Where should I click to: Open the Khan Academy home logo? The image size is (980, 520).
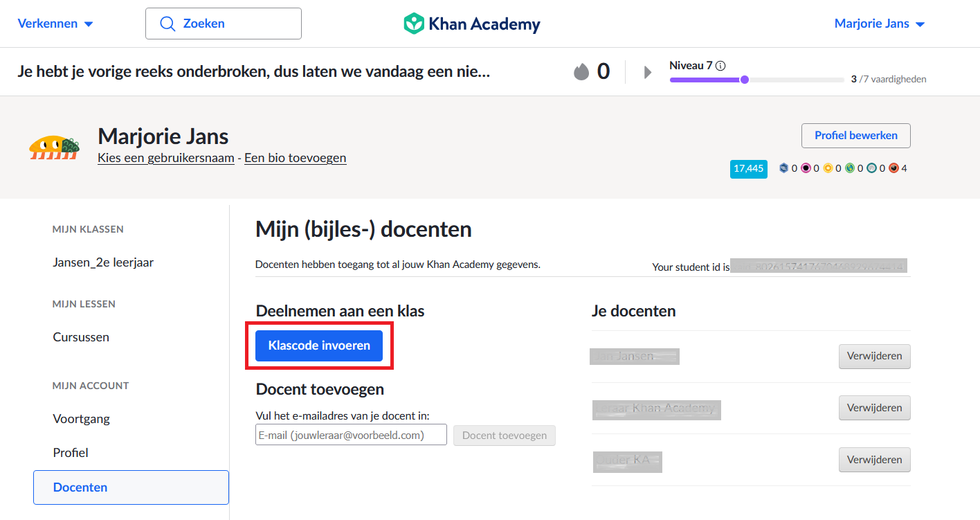[x=472, y=24]
